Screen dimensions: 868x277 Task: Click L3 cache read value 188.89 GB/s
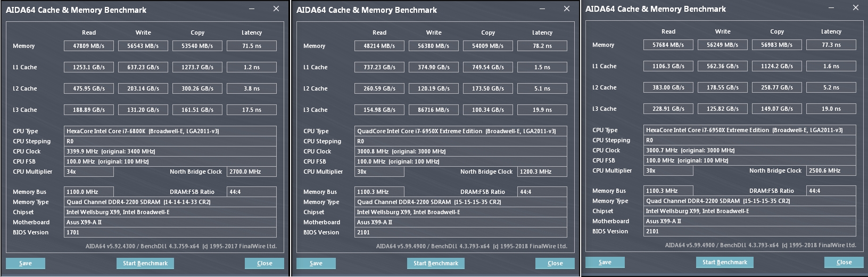click(x=89, y=110)
